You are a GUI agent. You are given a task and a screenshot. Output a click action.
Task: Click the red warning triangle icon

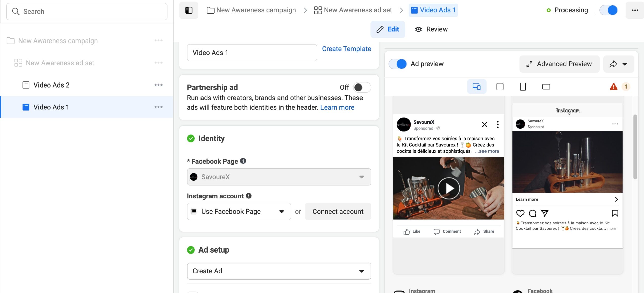click(x=613, y=87)
